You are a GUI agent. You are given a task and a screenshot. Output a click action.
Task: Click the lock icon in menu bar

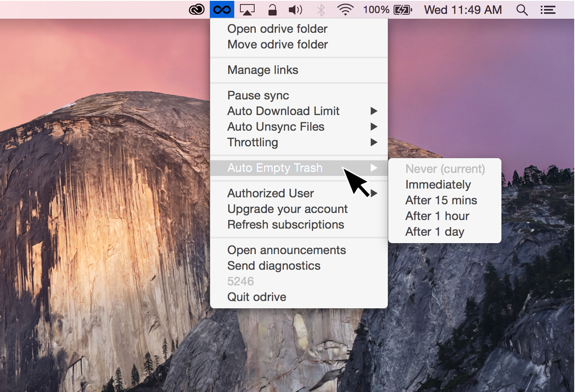pos(273,10)
